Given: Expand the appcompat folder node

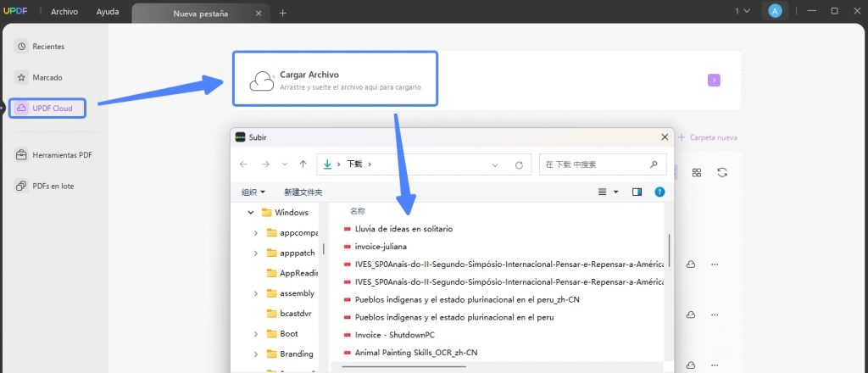Looking at the screenshot, I should pos(256,233).
